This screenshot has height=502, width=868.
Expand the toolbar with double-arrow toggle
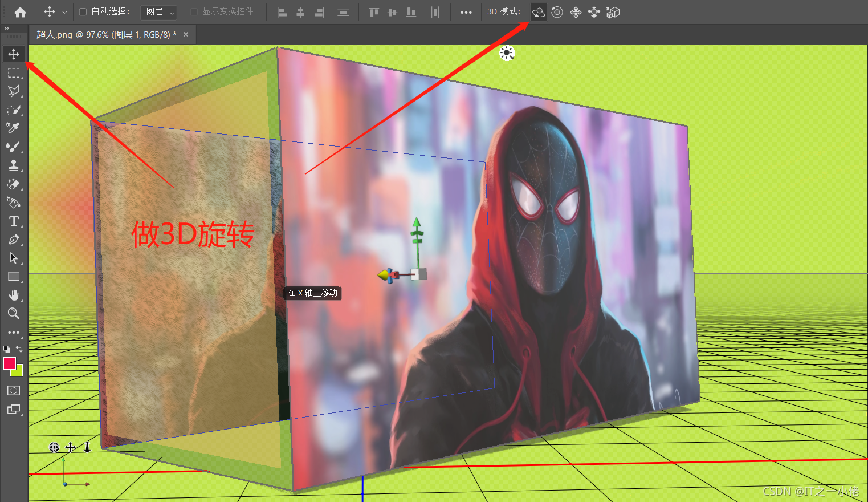7,29
